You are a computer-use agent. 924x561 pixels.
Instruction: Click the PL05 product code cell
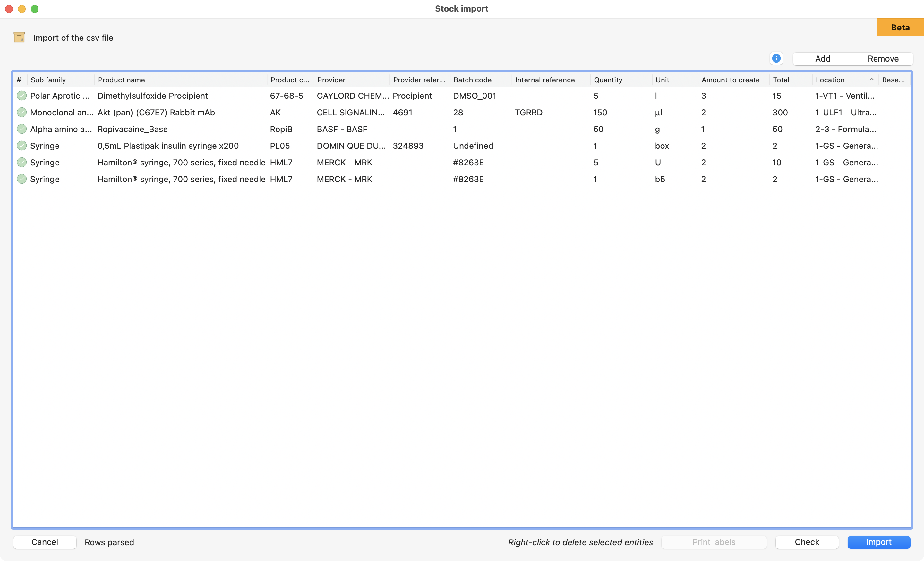coord(280,146)
